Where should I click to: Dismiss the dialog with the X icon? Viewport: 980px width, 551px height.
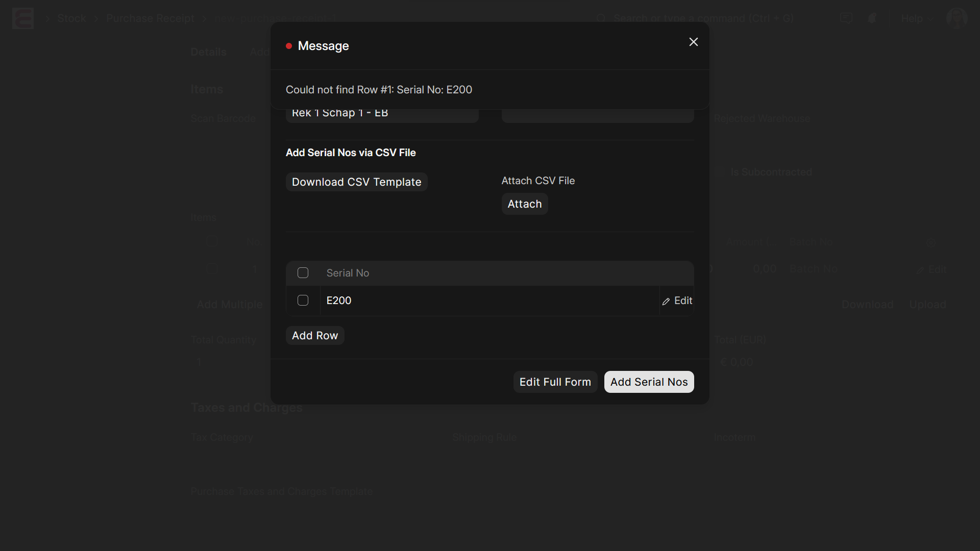[x=693, y=42]
